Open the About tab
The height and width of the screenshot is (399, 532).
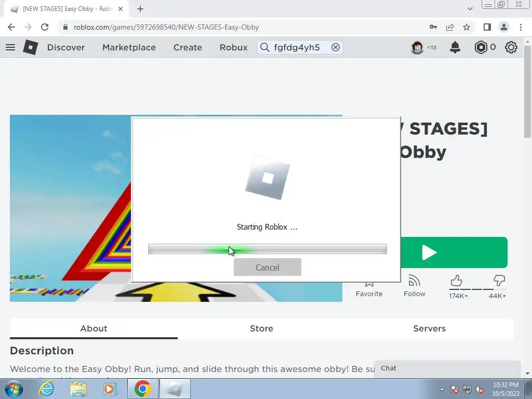(x=94, y=328)
